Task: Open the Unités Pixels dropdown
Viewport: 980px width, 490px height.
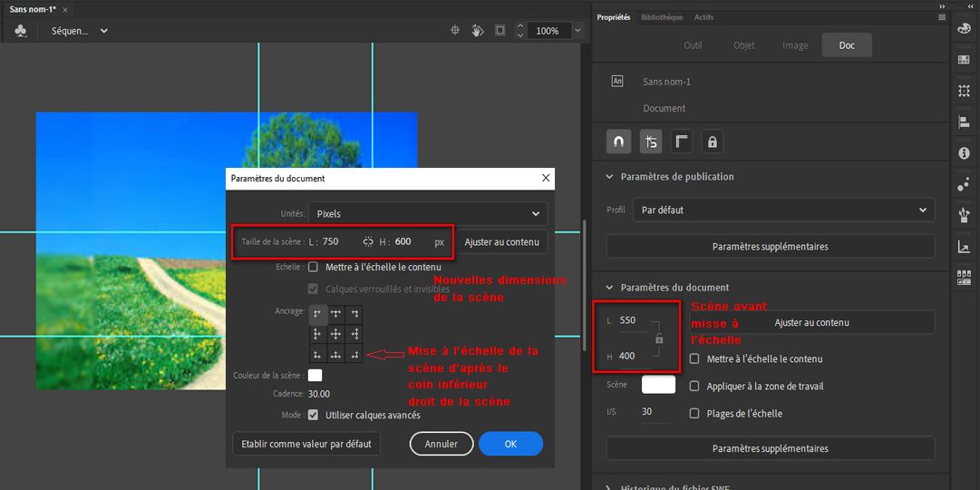Action: click(428, 213)
